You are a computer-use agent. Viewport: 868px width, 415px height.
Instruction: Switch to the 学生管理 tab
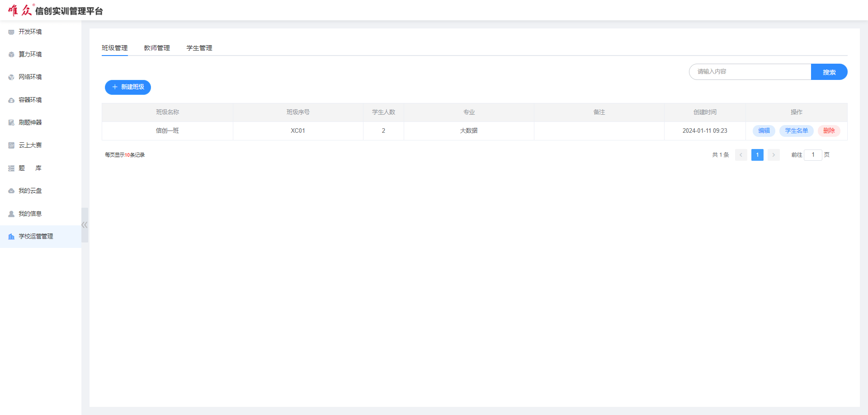199,48
